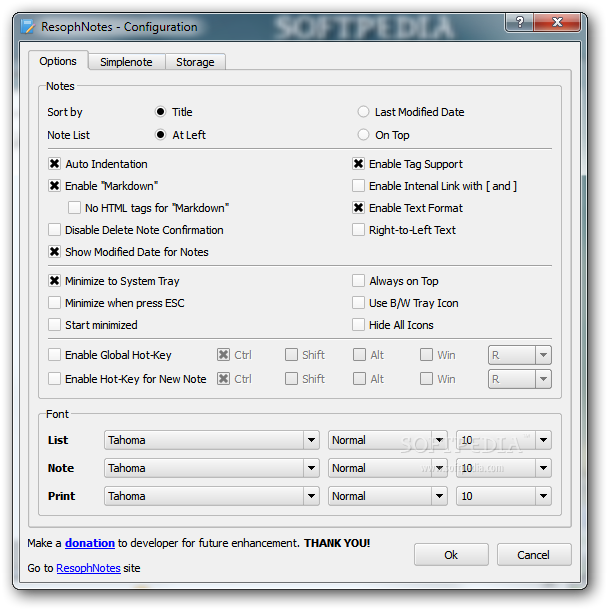The height and width of the screenshot is (610, 608).
Task: Open Print font style dropdown
Action: (388, 496)
